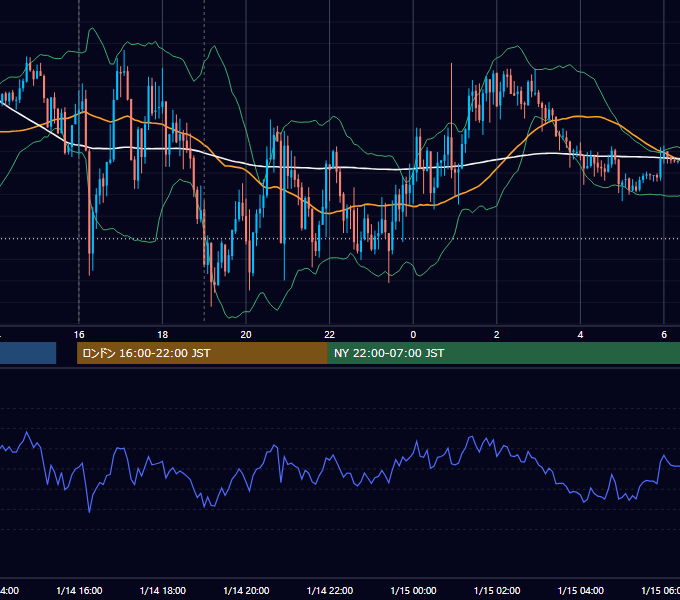Click the 1/14 22:00 date label
This screenshot has width=680, height=600.
point(330,591)
